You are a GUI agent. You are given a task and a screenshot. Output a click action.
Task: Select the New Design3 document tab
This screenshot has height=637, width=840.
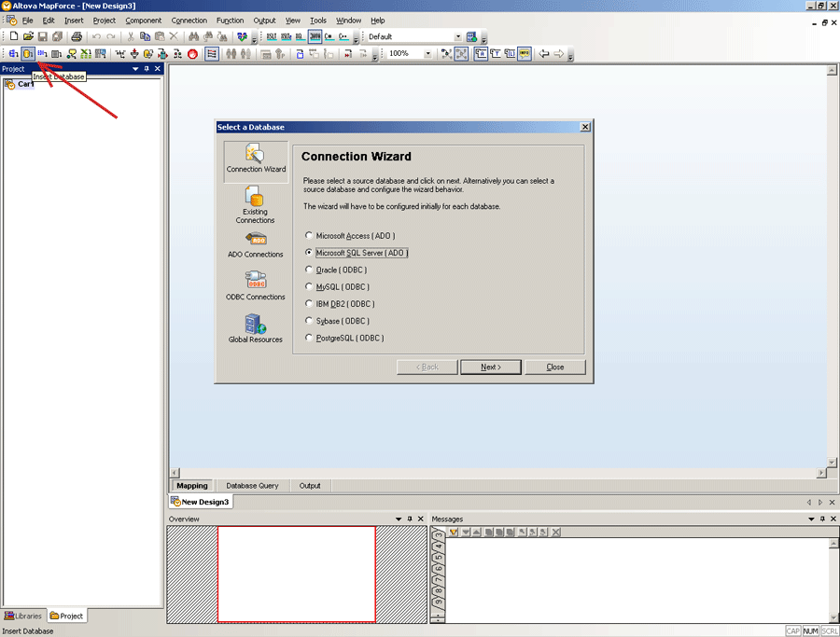pyautogui.click(x=201, y=502)
